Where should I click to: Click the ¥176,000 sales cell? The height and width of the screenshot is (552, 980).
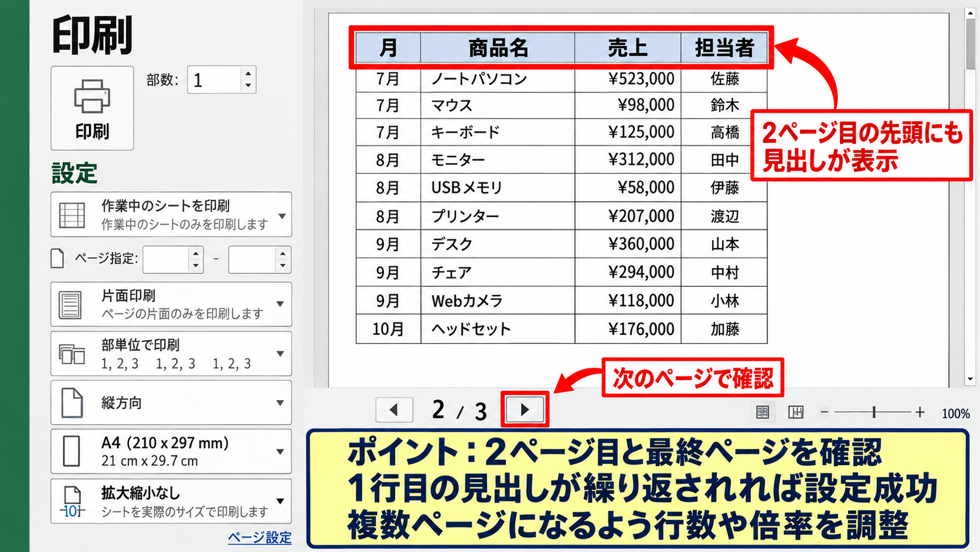pyautogui.click(x=628, y=329)
